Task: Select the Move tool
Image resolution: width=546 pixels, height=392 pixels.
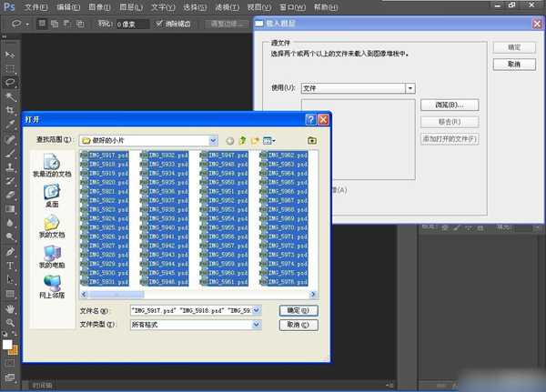Action: 11,54
